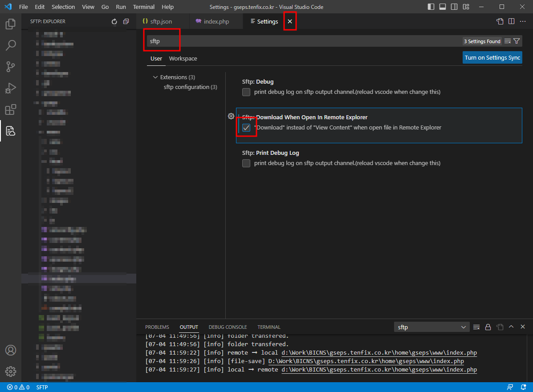Open the Selection menu
The width and height of the screenshot is (533, 392).
(63, 7)
